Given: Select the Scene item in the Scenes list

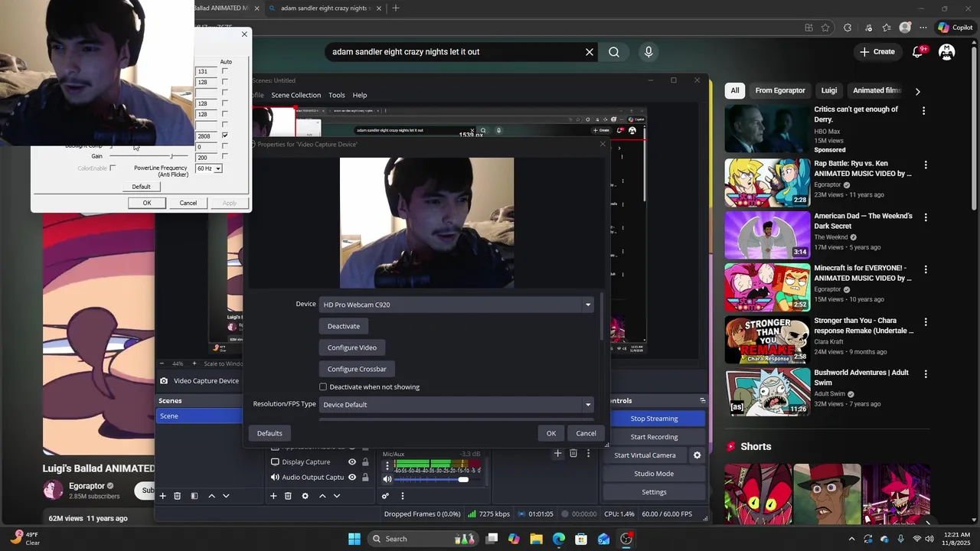Looking at the screenshot, I should tap(200, 416).
